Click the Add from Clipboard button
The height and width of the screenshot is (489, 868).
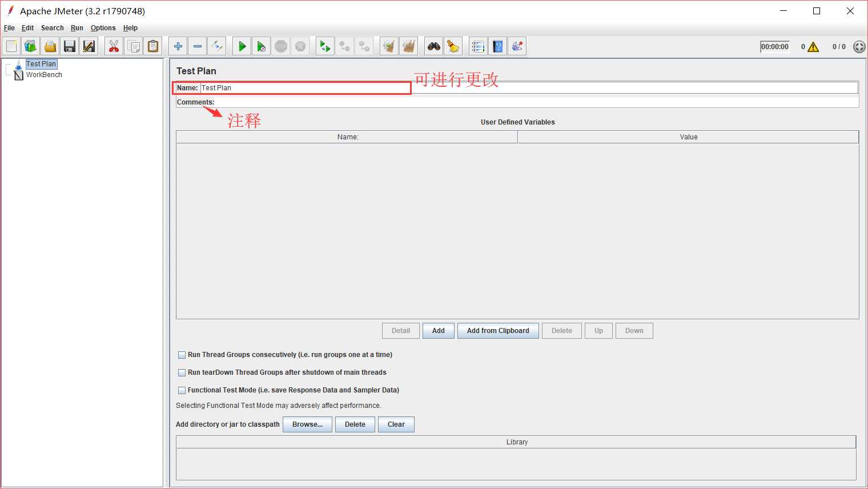[498, 331]
